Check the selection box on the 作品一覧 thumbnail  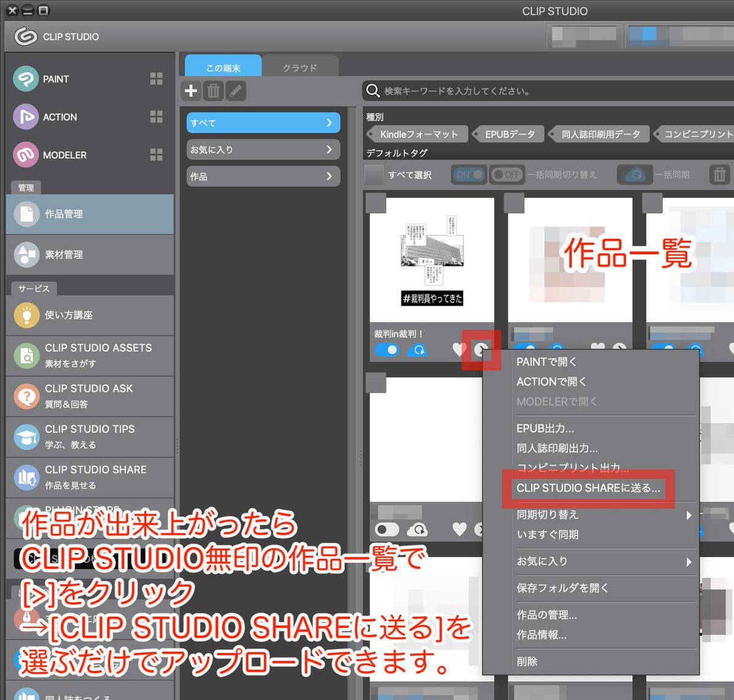[514, 202]
